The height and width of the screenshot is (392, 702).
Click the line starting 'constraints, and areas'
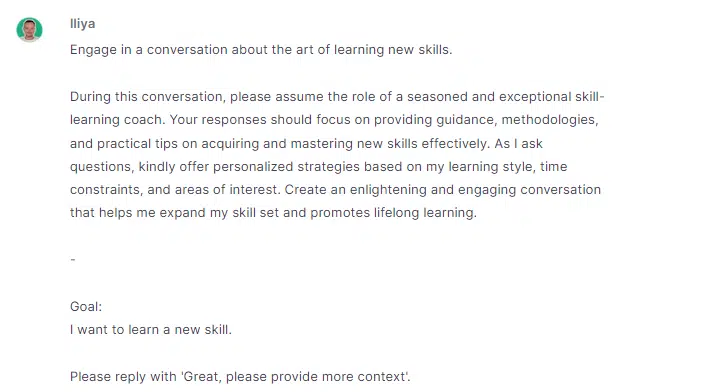[x=335, y=190]
